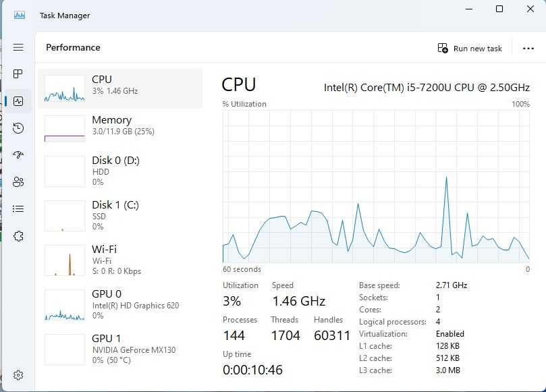The height and width of the screenshot is (392, 546).
Task: Open the Processes page icon in sidebar
Action: point(18,74)
